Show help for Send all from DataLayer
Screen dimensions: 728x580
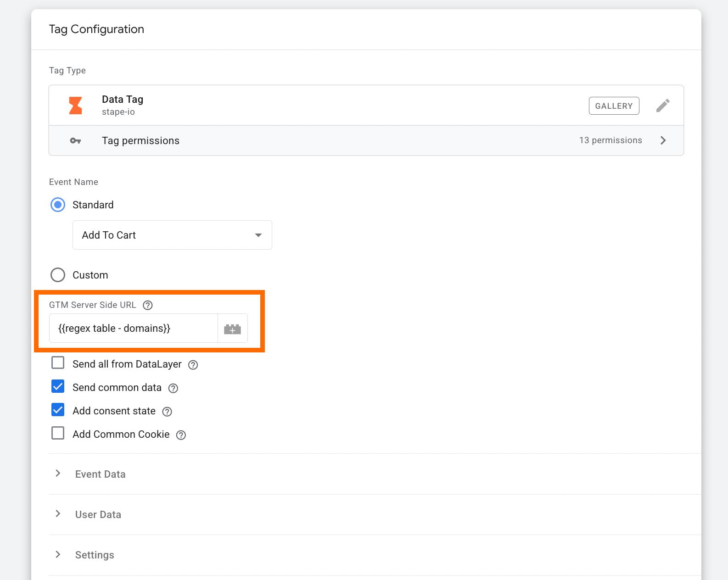coord(193,365)
